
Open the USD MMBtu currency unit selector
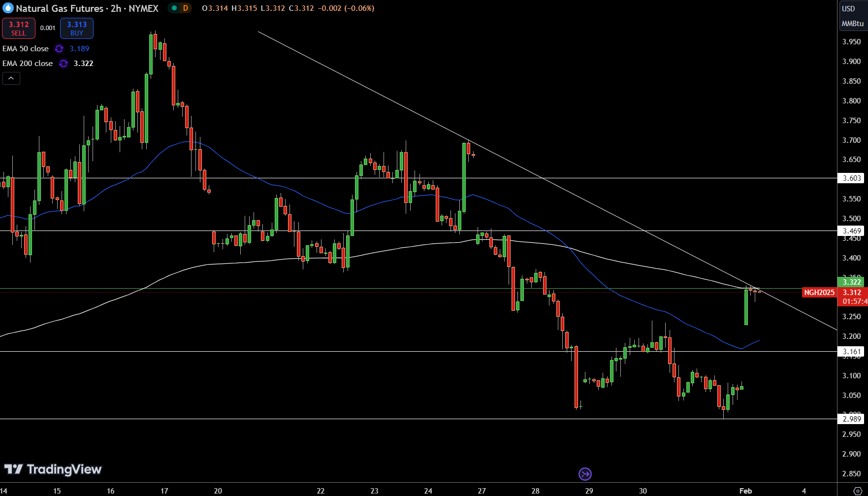pyautogui.click(x=853, y=16)
